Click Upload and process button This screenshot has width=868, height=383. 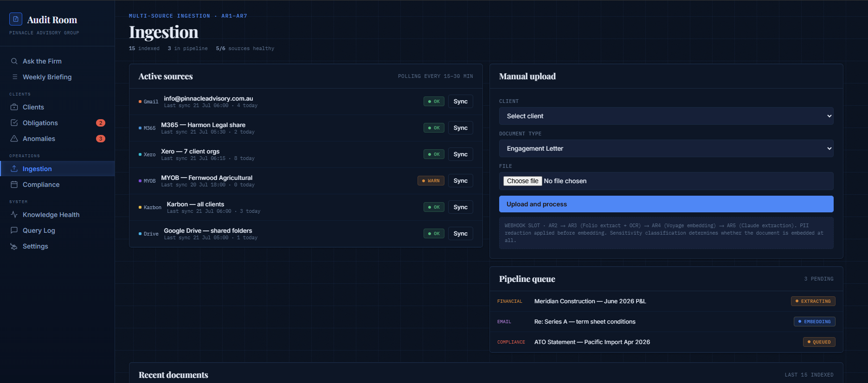pos(666,204)
